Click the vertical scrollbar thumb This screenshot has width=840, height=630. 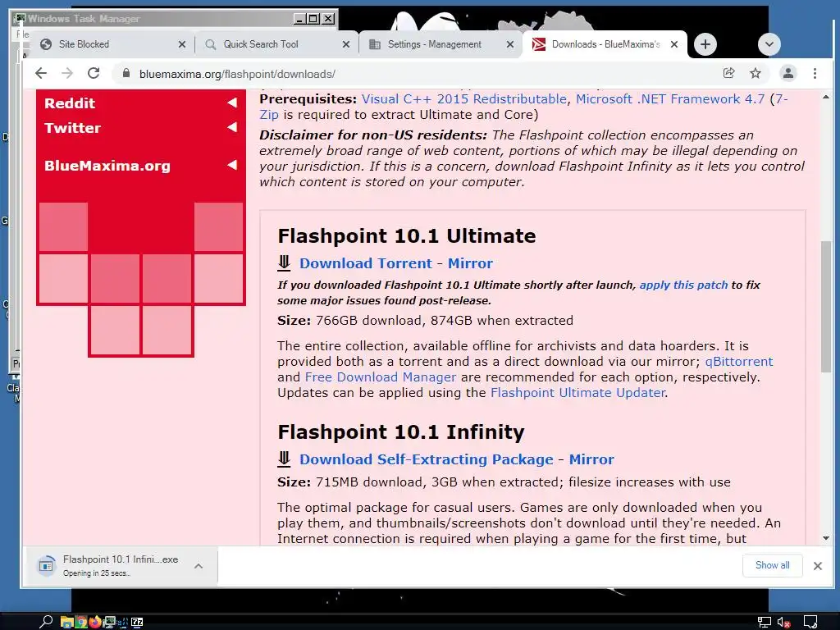click(x=825, y=307)
